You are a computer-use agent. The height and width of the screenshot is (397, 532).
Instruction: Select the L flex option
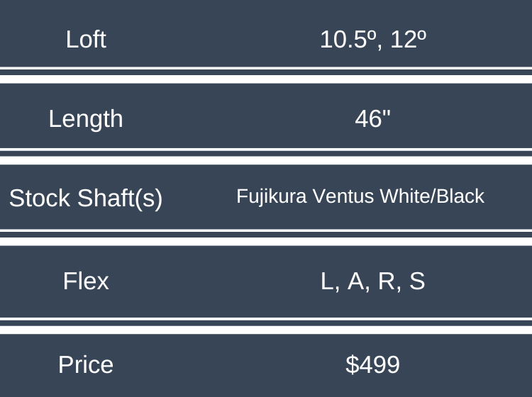tap(328, 281)
